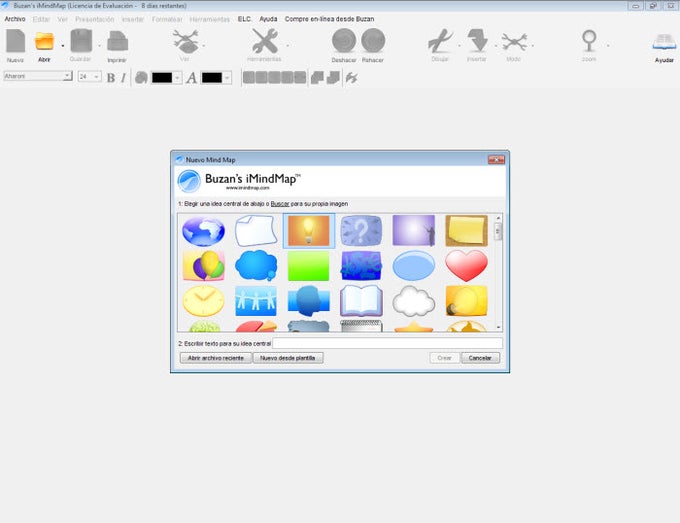
Task: Choose the open book central idea image
Action: click(x=361, y=301)
